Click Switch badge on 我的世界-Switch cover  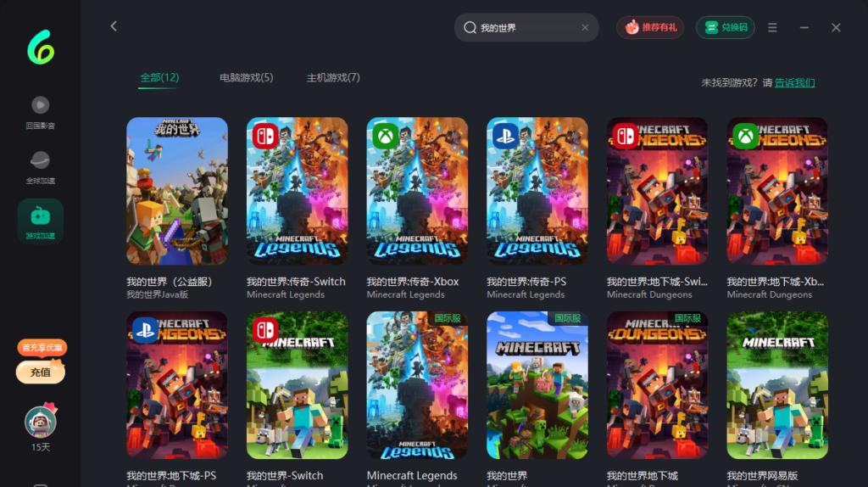[265, 330]
